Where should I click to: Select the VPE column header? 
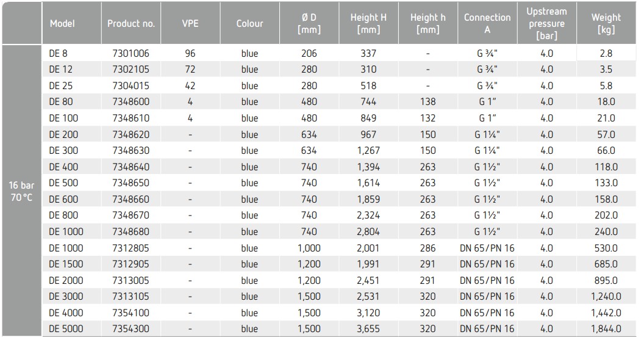[x=190, y=24]
